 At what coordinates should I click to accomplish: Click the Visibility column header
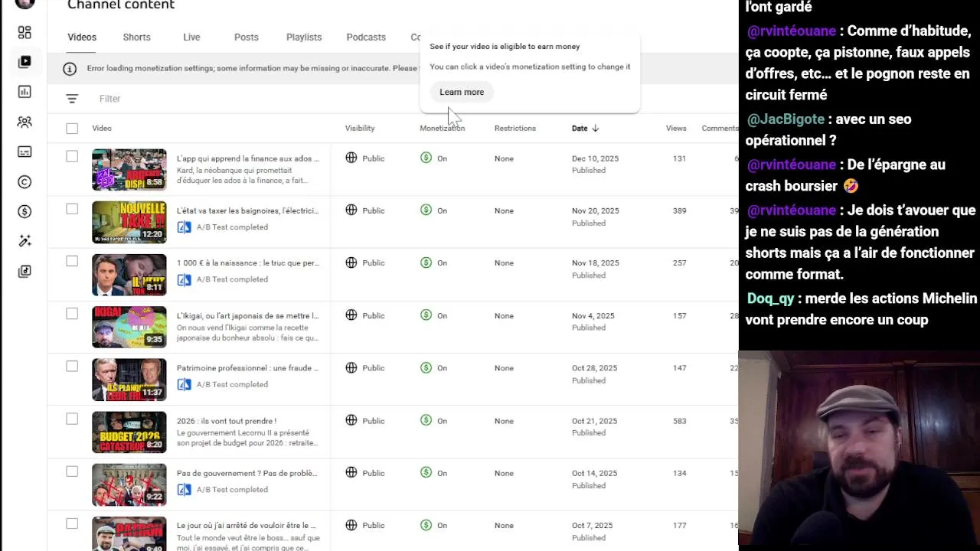point(360,129)
